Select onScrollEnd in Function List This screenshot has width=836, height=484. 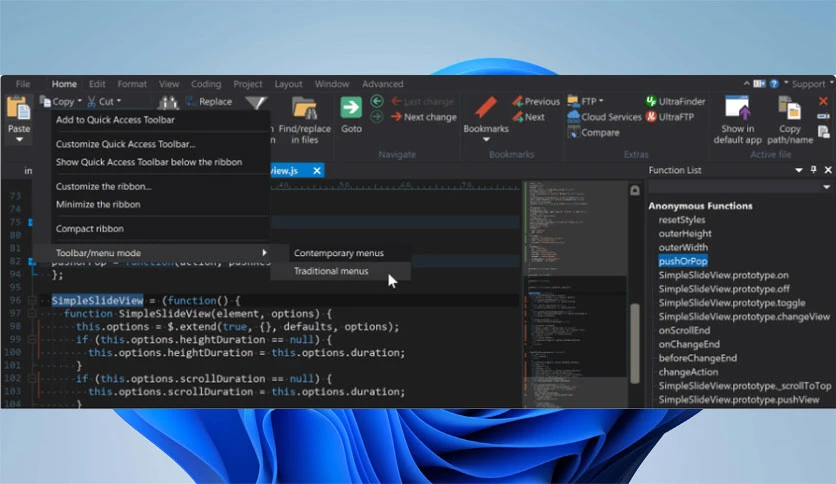684,330
